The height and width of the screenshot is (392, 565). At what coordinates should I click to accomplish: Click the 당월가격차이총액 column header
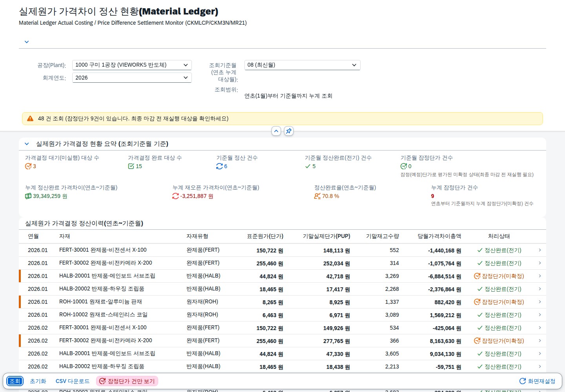(439, 236)
